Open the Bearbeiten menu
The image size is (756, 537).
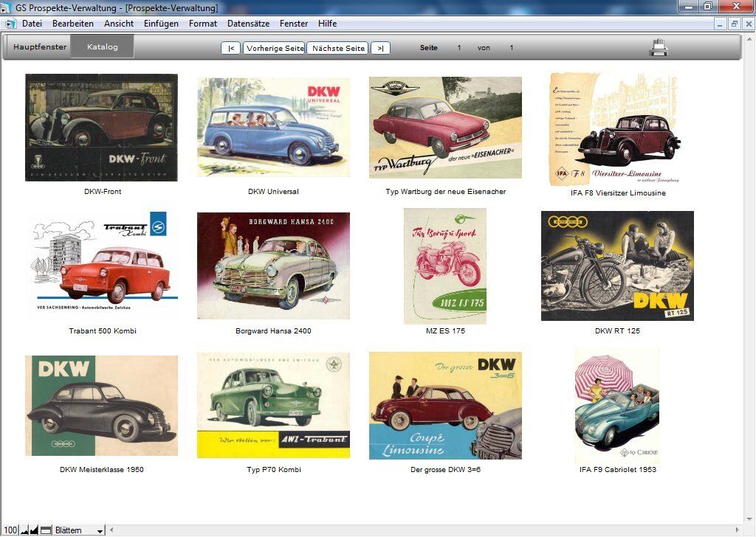point(73,24)
